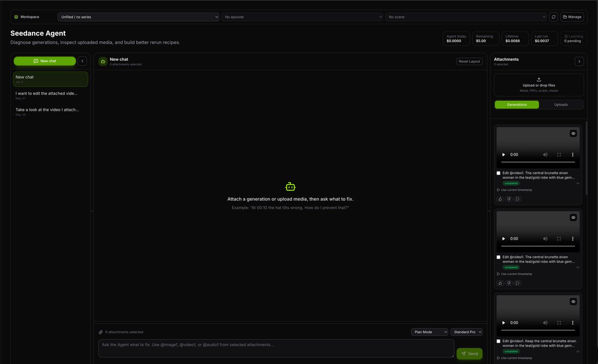598x364 pixels.
Task: Click the 'Last run $0.0037' stat card
Action: (544, 39)
